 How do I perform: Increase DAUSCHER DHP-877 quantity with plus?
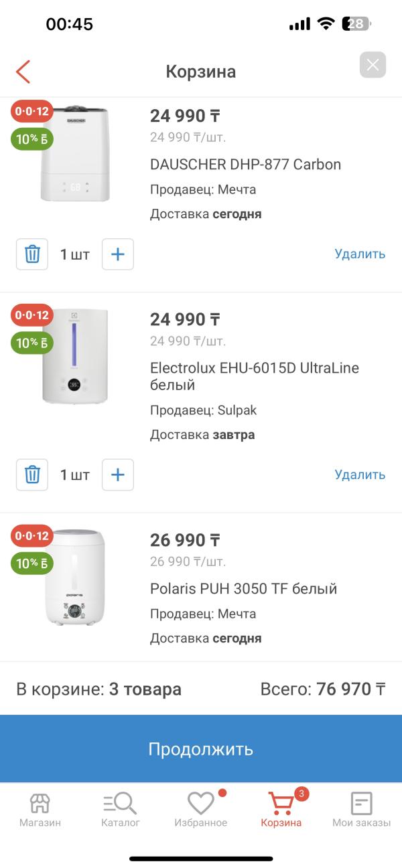click(x=118, y=254)
